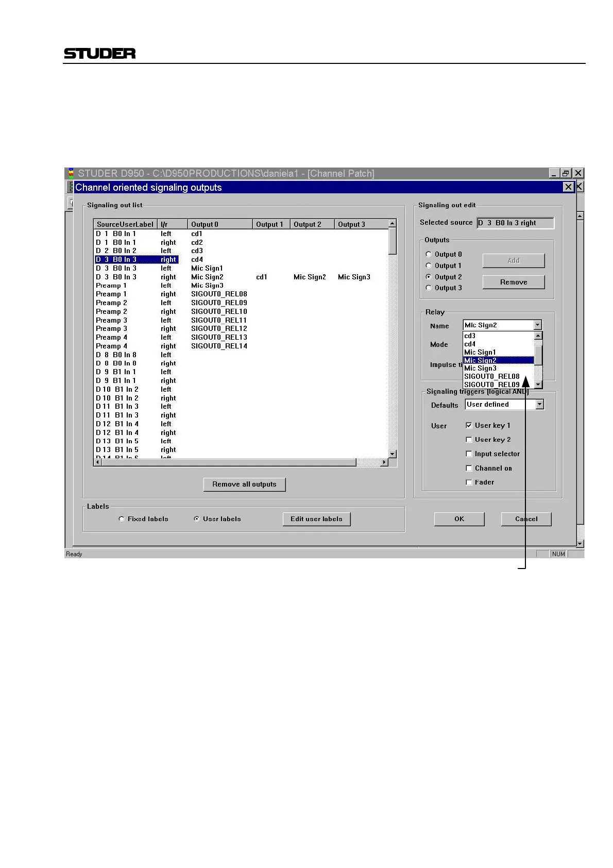Click signaling list scroll down arrow

393,454
